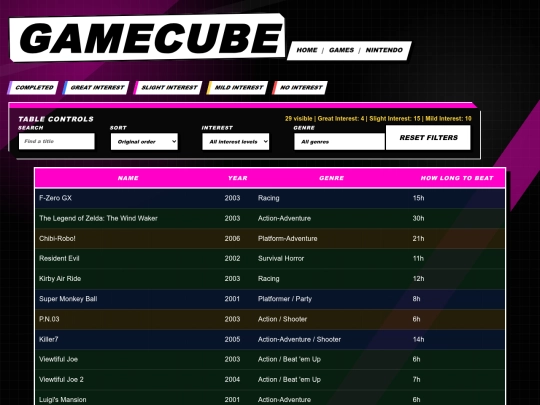Click the 21h time for Chibi-Robo!
Screen dimensions: 540x405
pyautogui.click(x=418, y=238)
